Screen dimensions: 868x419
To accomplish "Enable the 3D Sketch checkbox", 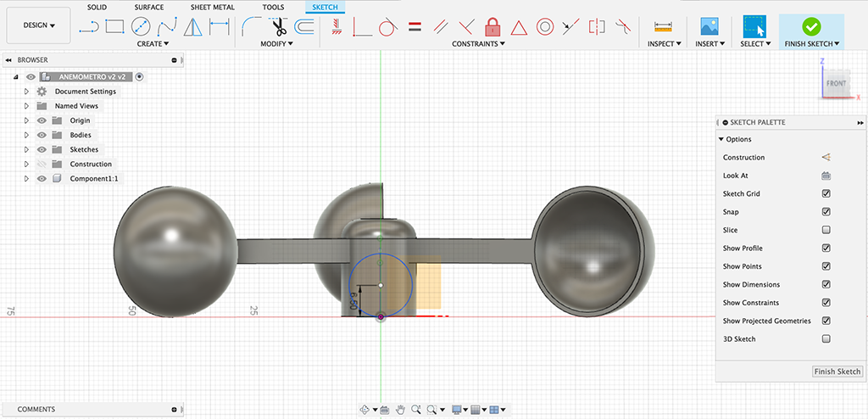I will click(x=826, y=338).
